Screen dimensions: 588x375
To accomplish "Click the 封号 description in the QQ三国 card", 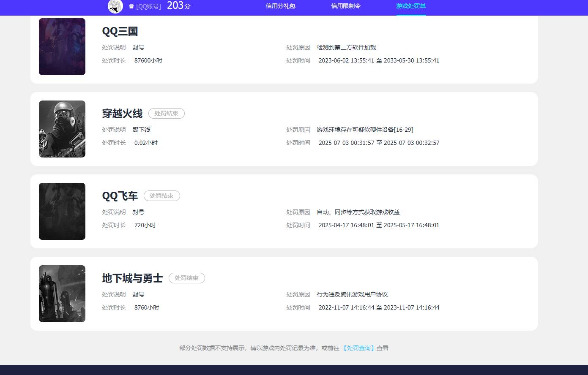I will coord(138,47).
